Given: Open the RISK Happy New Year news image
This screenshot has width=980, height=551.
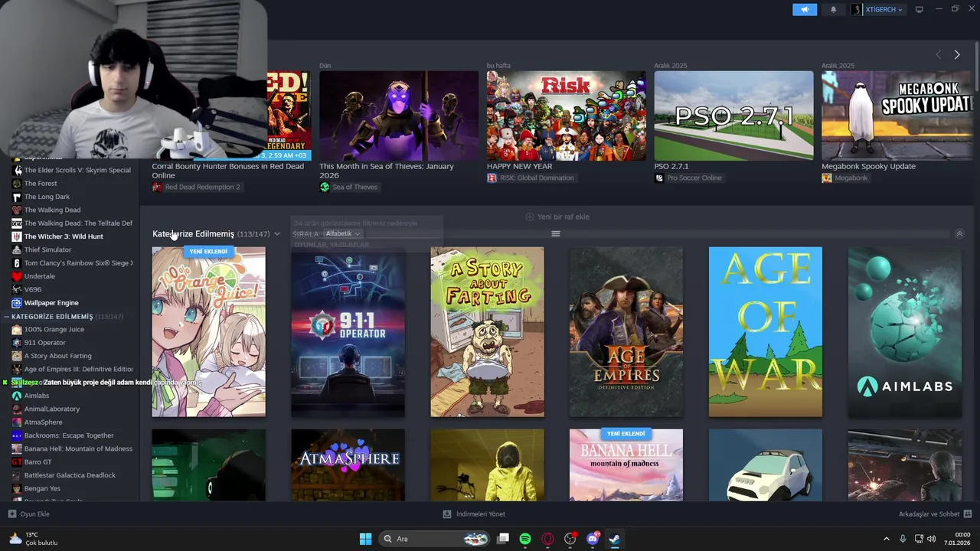Looking at the screenshot, I should tap(567, 116).
